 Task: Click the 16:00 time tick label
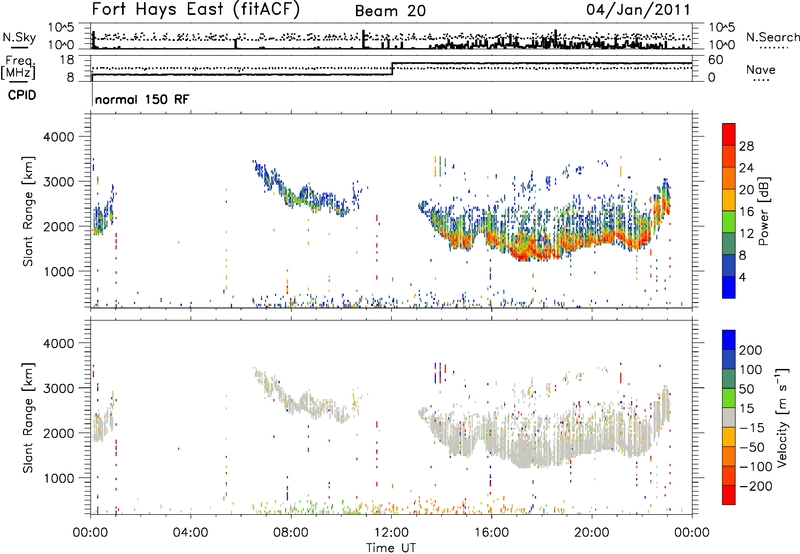[491, 533]
